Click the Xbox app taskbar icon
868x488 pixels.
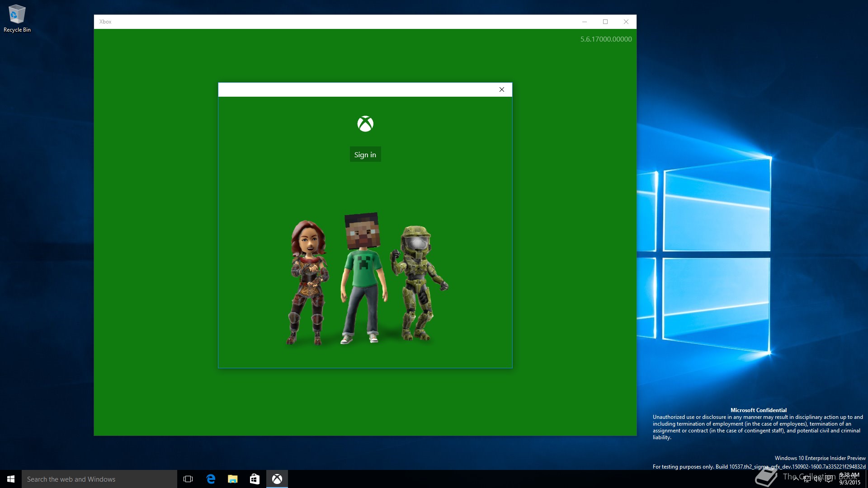click(x=277, y=479)
